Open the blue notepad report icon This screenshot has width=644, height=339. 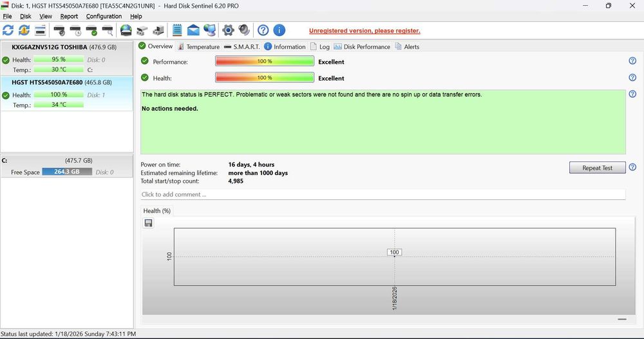click(177, 30)
